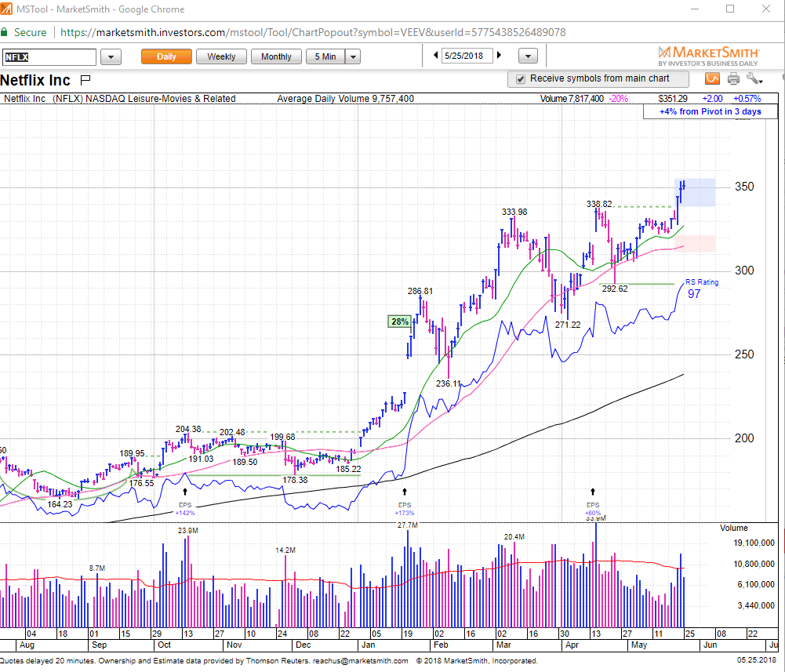
Task: Click the 333.98 price high label
Action: [514, 212]
